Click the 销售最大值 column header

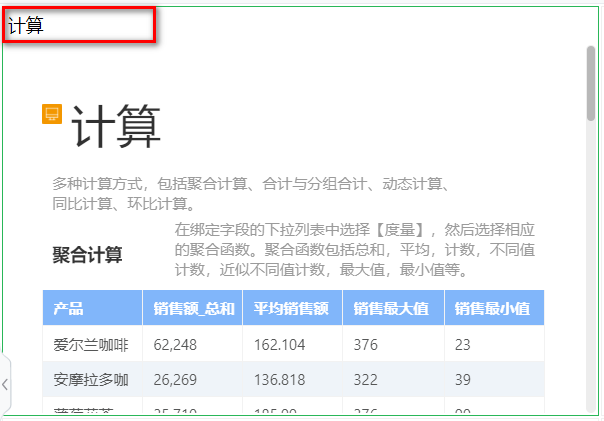392,308
